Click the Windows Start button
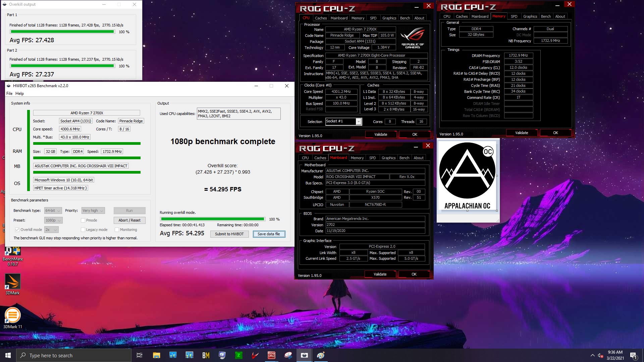644x362 pixels. [8, 355]
